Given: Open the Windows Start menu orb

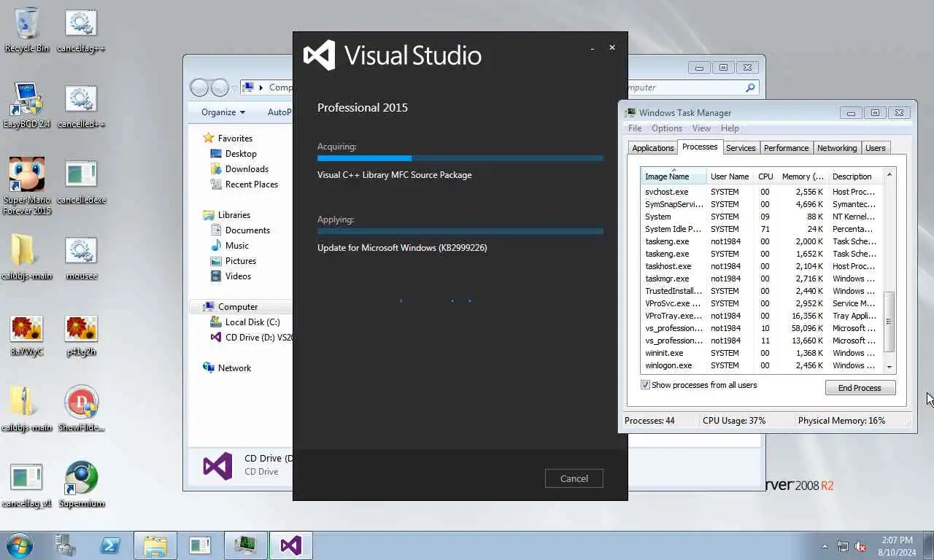Looking at the screenshot, I should (20, 545).
